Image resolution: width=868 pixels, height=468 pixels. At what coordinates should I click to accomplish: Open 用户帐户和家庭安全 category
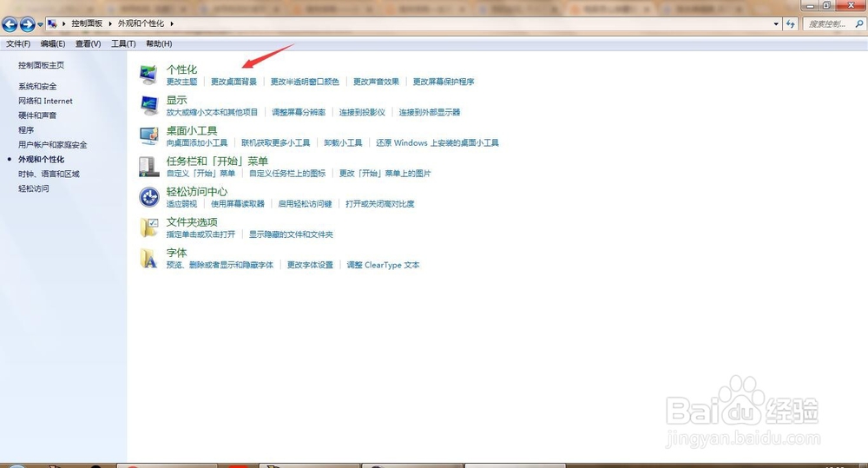pyautogui.click(x=53, y=144)
